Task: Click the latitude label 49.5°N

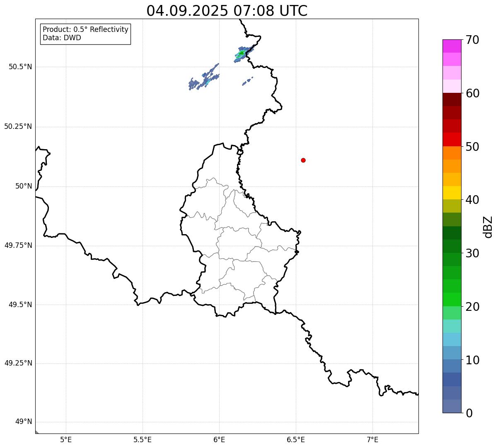Action: tap(20, 305)
